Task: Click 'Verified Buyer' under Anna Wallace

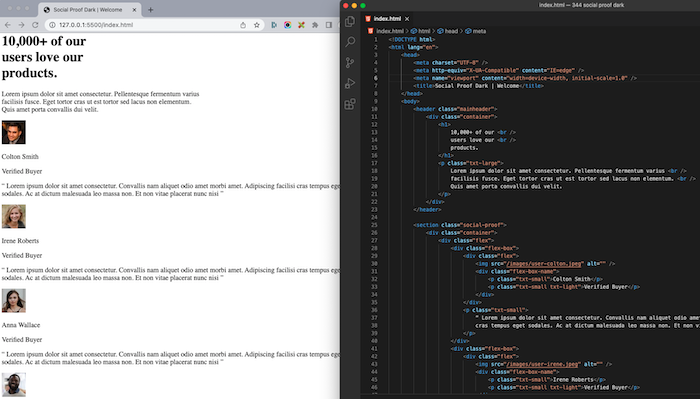Action: pos(22,340)
